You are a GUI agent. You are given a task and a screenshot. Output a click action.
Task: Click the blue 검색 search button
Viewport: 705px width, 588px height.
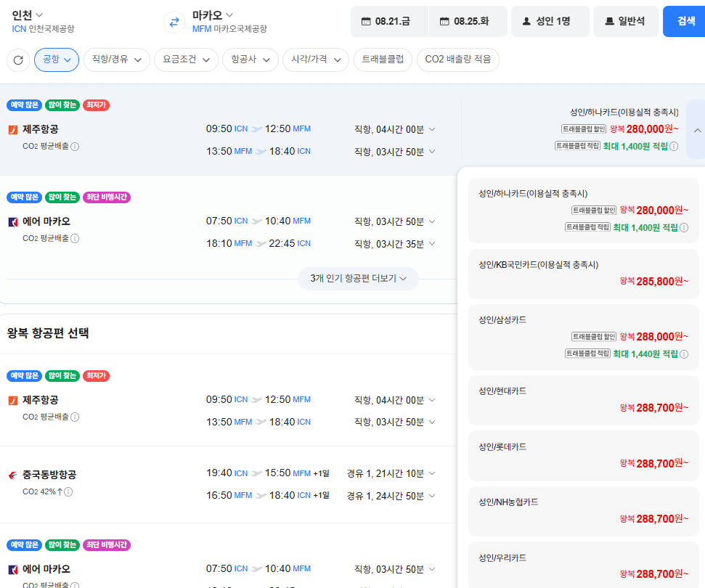[685, 21]
